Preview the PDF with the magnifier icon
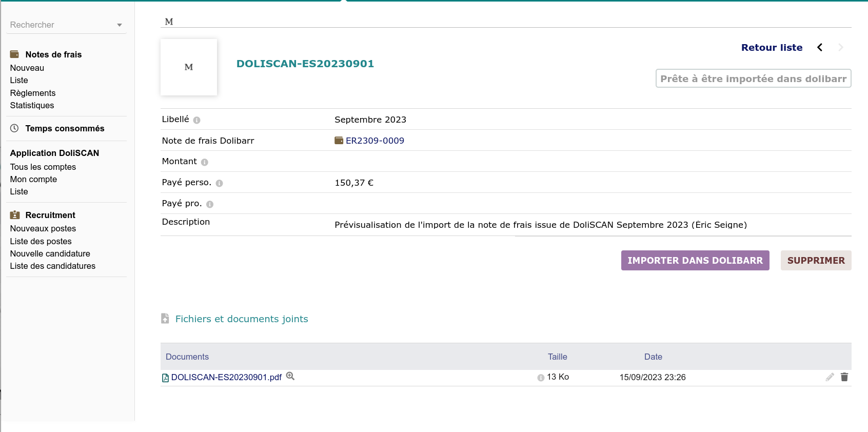This screenshot has width=868, height=432. coord(290,376)
